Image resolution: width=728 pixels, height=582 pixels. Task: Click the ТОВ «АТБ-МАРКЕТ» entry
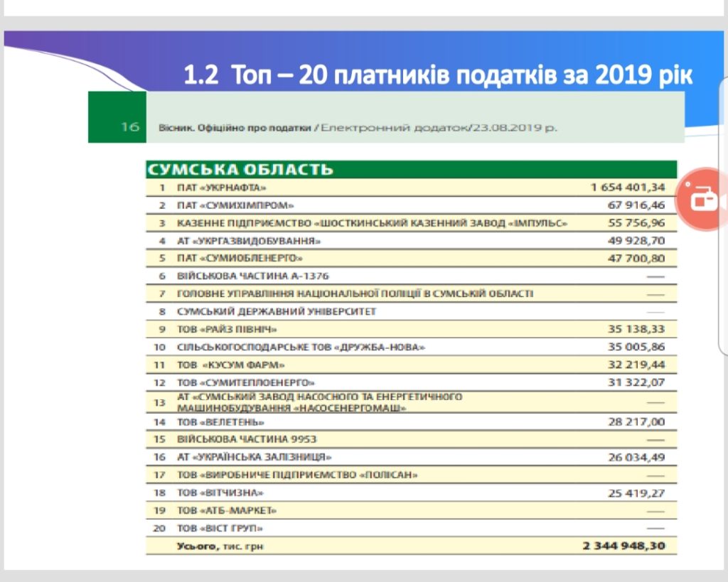[227, 510]
